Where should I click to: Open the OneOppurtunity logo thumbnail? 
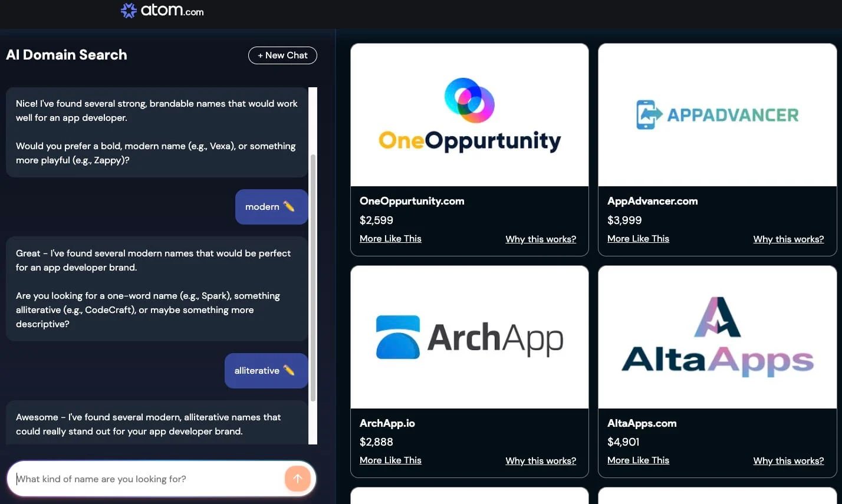point(469,115)
